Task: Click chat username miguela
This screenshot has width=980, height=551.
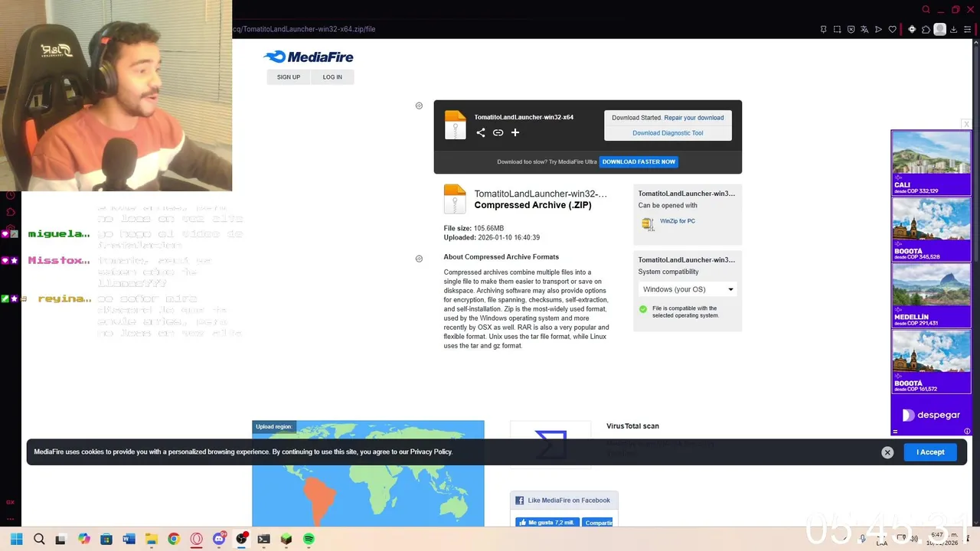Action: (59, 233)
